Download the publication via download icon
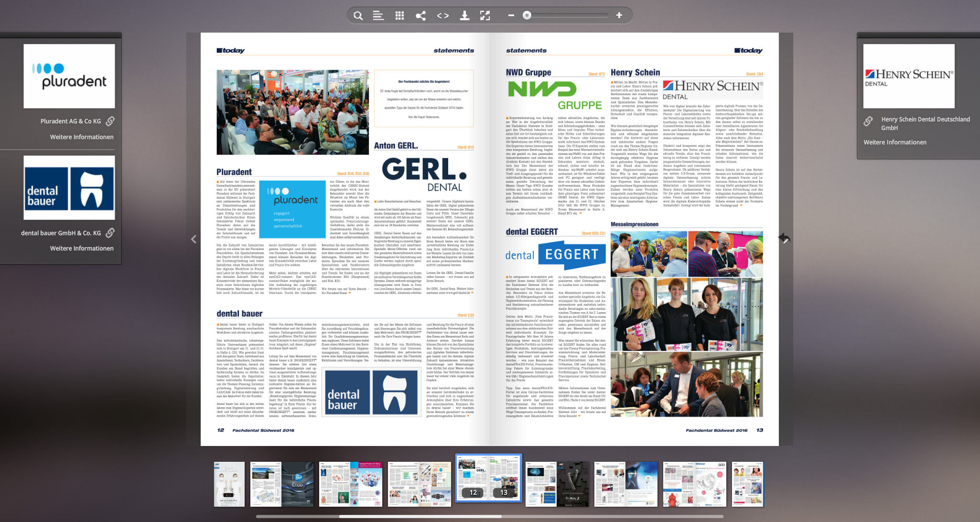The width and height of the screenshot is (980, 522). click(x=464, y=16)
